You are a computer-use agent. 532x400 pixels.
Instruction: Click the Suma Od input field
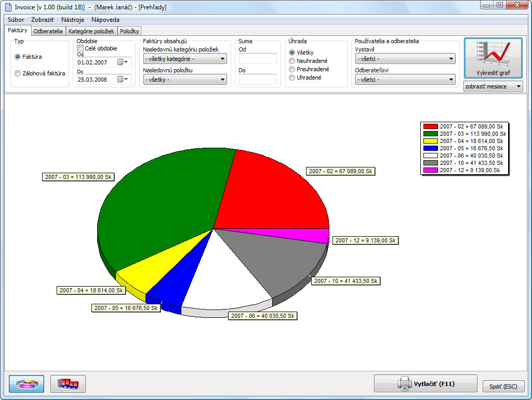pyautogui.click(x=258, y=59)
